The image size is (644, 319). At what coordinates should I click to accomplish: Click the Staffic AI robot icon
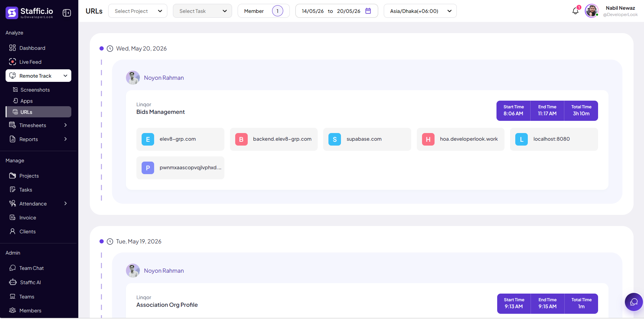(x=13, y=282)
